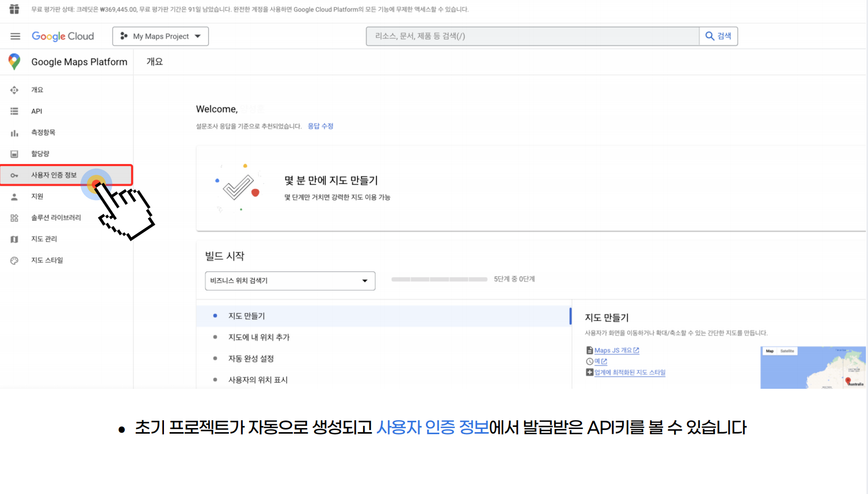868x494 pixels.
Task: Select the 지도에 내 위치 추가 step
Action: click(259, 337)
